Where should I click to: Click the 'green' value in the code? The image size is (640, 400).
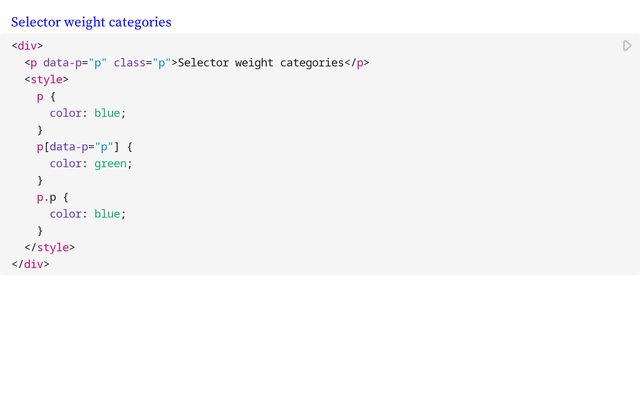pos(110,164)
